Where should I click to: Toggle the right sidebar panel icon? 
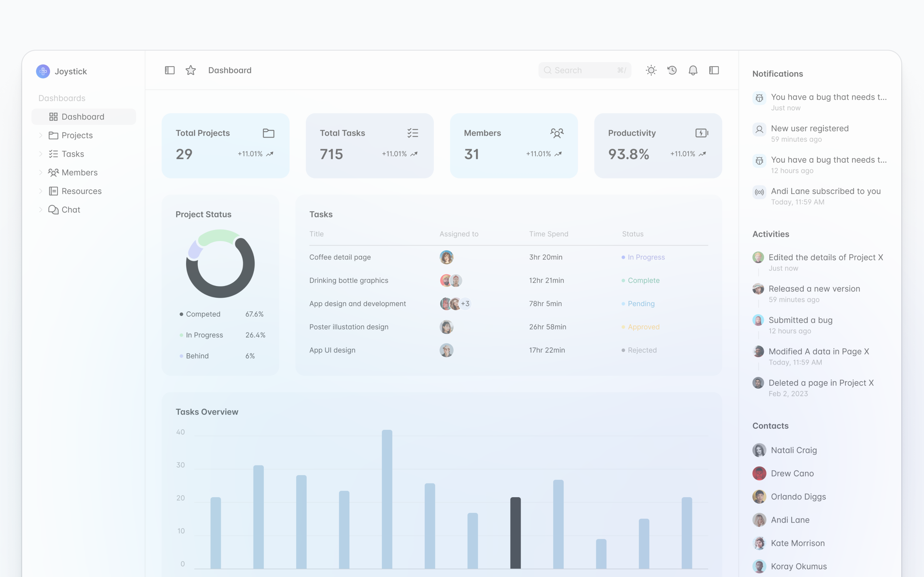[x=714, y=70]
